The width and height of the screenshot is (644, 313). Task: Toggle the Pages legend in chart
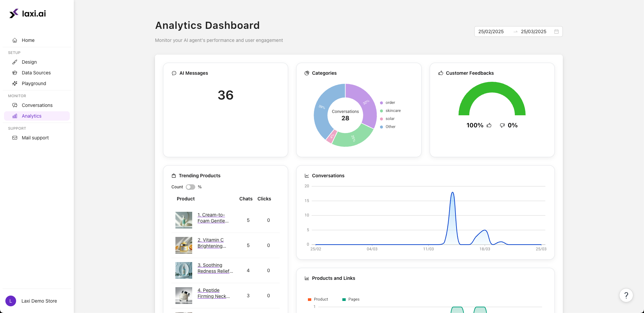click(x=351, y=299)
